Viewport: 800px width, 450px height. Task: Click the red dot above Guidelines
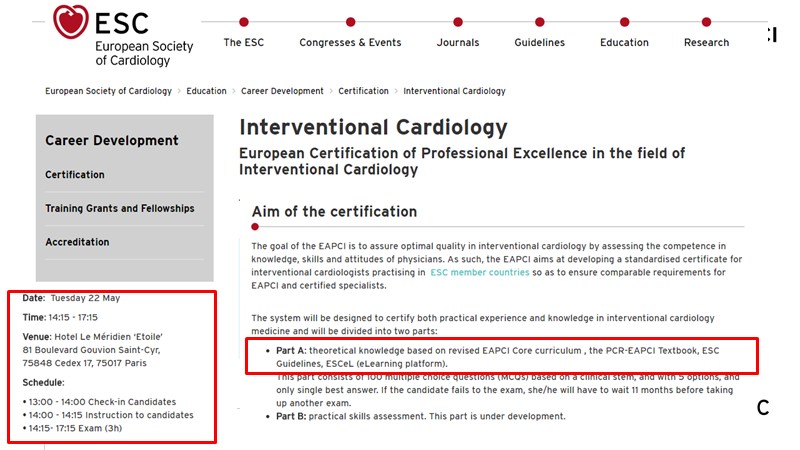(x=540, y=21)
